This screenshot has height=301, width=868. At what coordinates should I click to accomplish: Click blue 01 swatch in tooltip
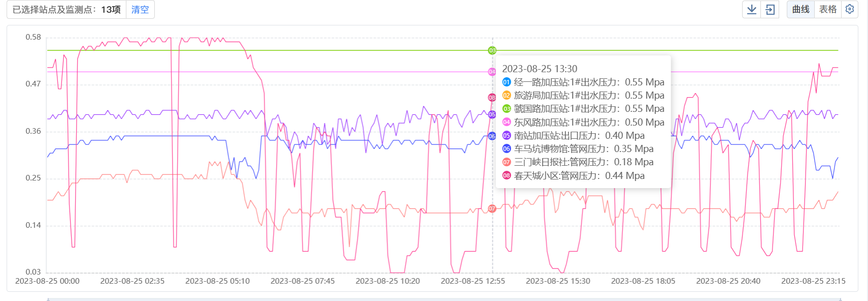pos(507,82)
